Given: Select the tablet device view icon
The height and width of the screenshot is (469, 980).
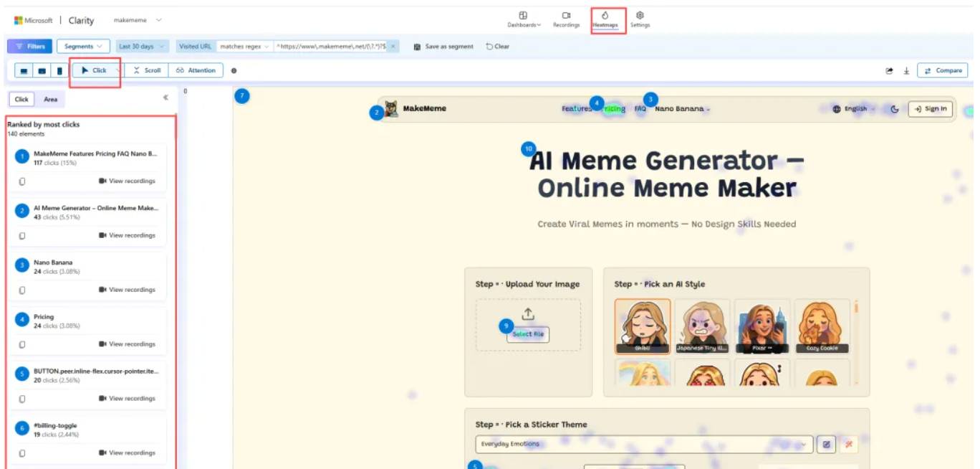Looking at the screenshot, I should 42,70.
